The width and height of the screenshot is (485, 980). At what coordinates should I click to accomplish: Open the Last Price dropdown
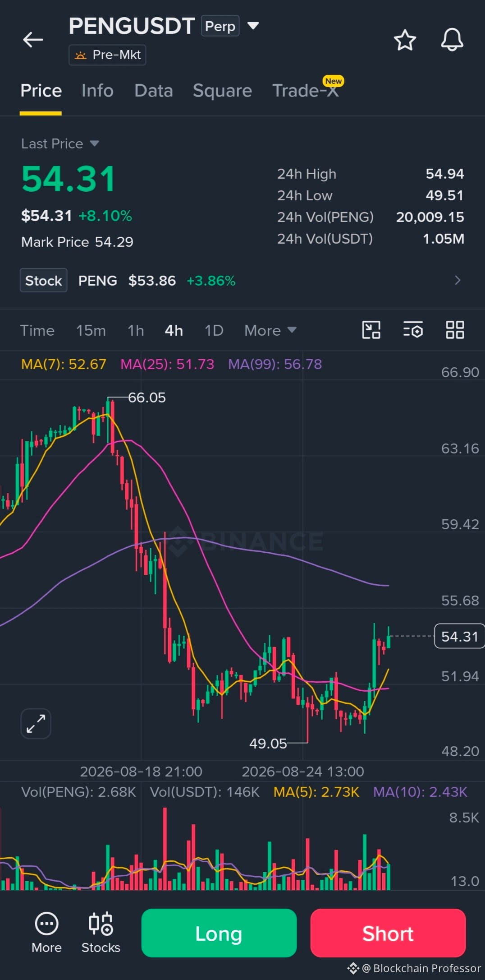coord(60,143)
